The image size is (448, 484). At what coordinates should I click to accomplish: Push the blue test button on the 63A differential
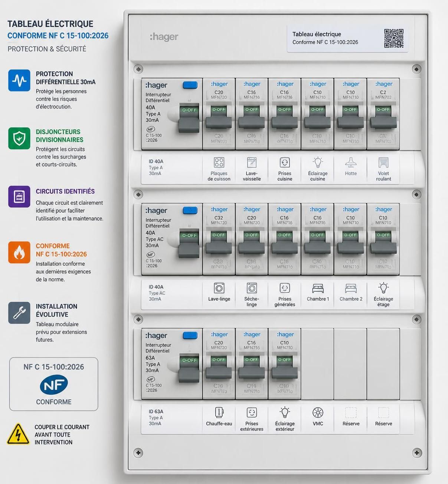(x=190, y=335)
